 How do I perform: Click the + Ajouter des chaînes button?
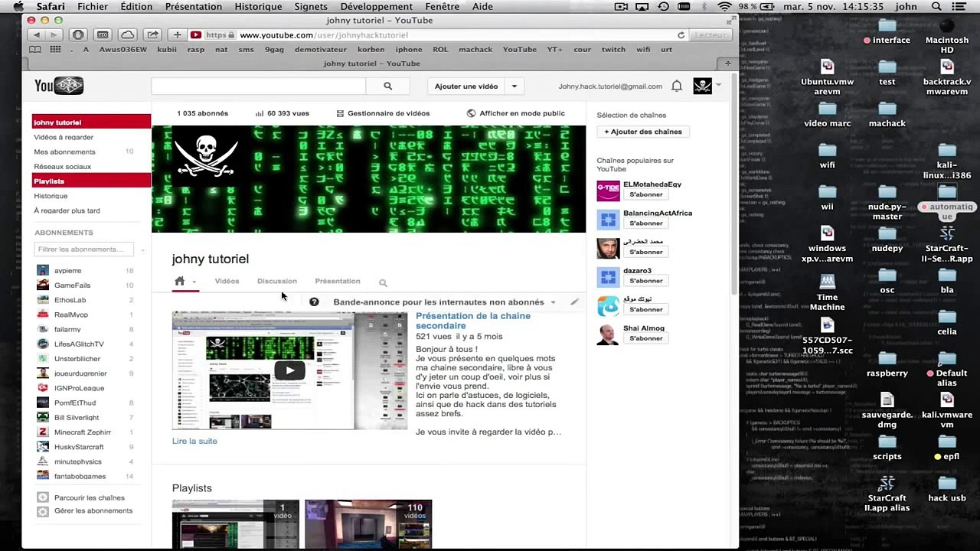coord(643,132)
